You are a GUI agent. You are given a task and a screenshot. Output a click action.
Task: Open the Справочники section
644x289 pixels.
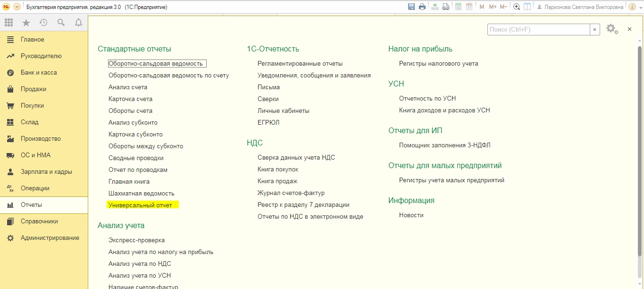[44, 221]
